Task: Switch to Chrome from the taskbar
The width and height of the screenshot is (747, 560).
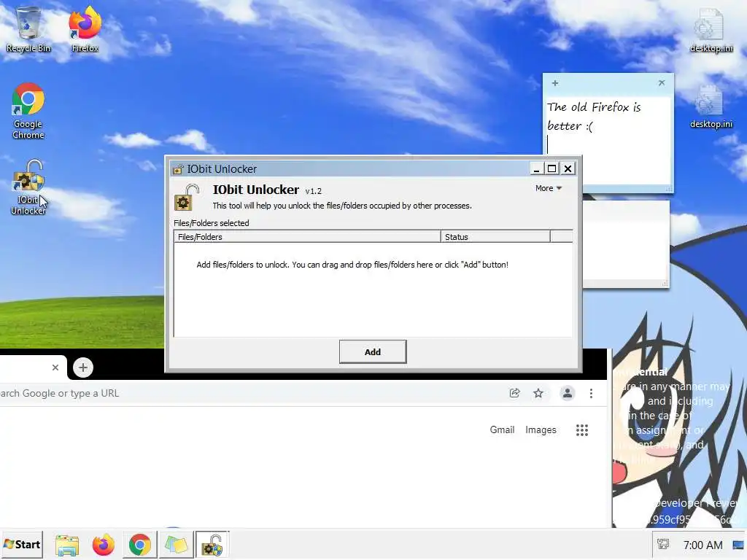Action: pos(139,545)
